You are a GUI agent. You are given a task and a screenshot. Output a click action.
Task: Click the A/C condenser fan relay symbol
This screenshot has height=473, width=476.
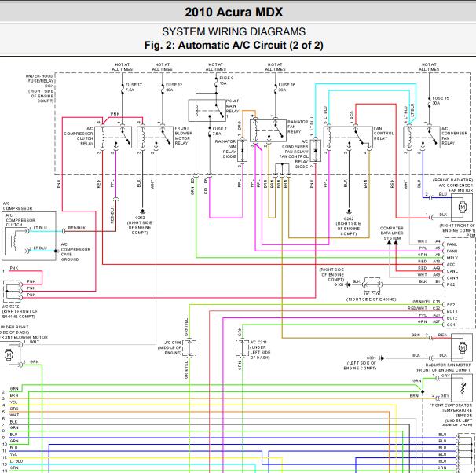pyautogui.click(x=422, y=137)
